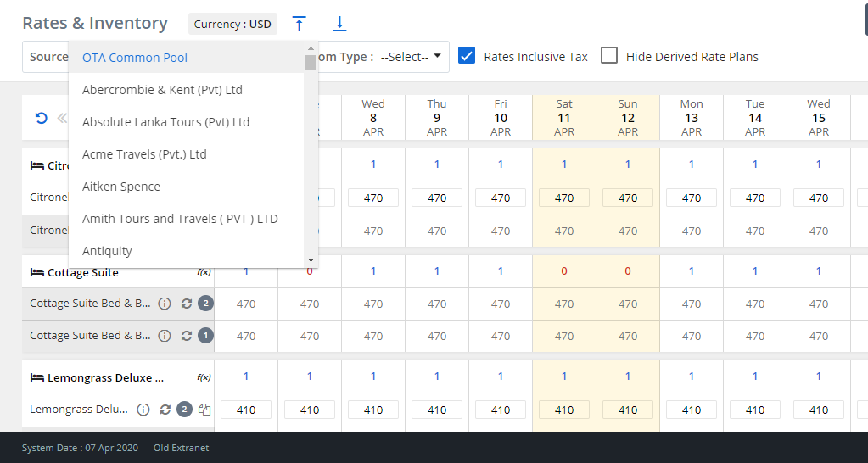Click the Old Extranet link
This screenshot has width=868, height=463.
pos(181,448)
